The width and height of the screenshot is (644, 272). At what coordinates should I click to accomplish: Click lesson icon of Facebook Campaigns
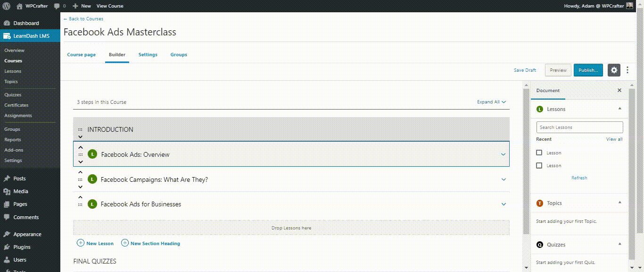[x=92, y=179]
